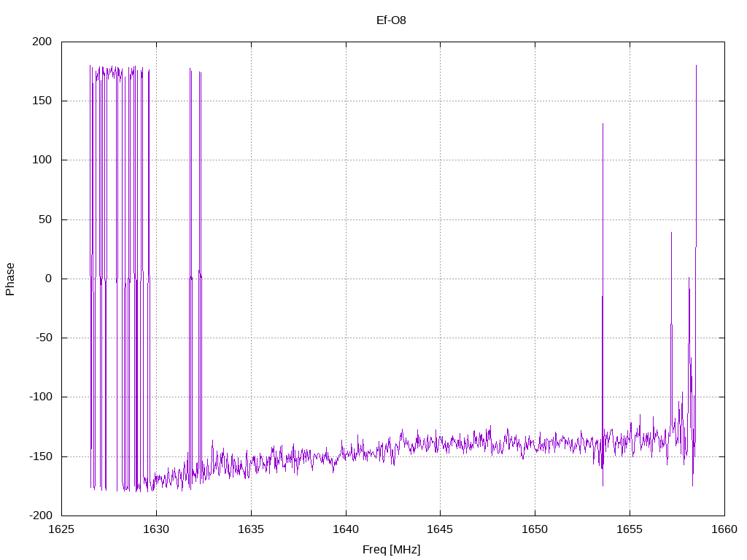The image size is (747, 560).
Task: Click the 'Freq [MHz]' x-axis label
Action: (x=391, y=550)
